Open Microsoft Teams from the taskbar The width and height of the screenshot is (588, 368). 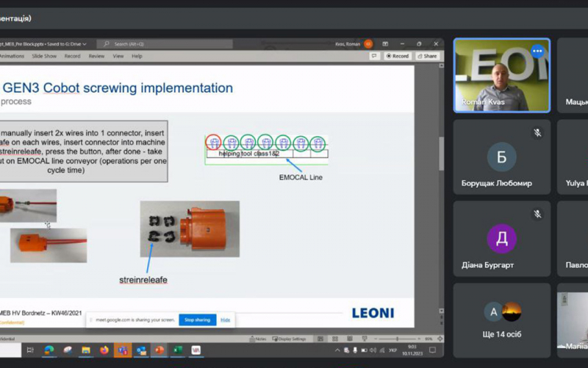point(123,350)
